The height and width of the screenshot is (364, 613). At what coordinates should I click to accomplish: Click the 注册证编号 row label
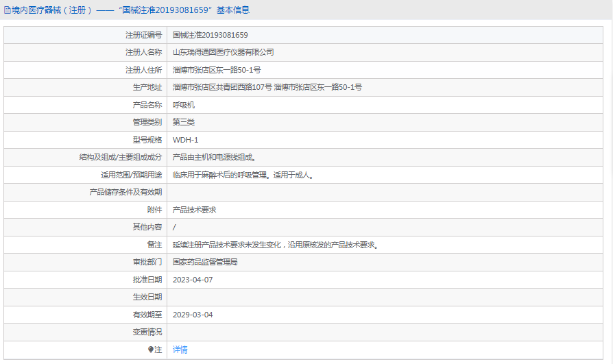pyautogui.click(x=143, y=35)
